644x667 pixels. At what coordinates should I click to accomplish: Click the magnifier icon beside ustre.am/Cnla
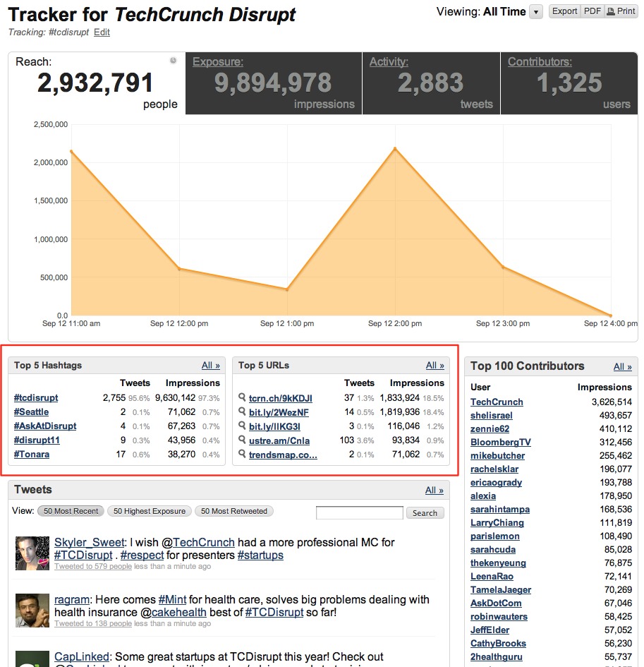pos(242,440)
